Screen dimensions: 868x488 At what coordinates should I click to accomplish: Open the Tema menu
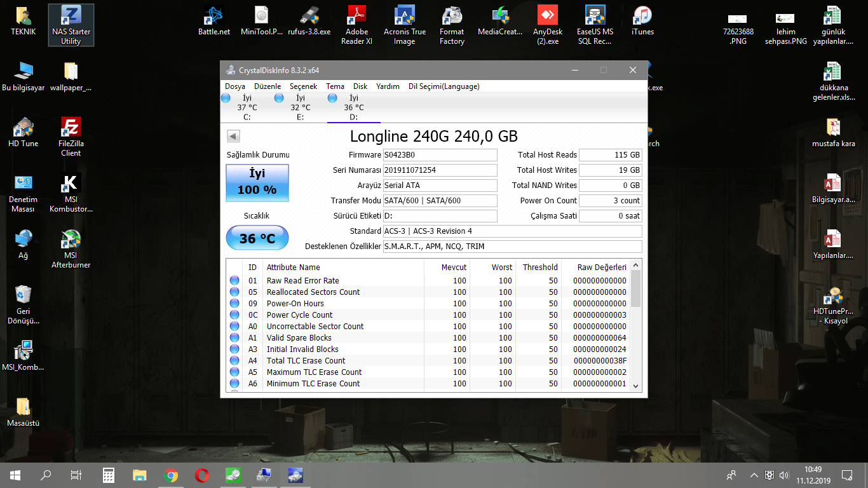tap(335, 86)
